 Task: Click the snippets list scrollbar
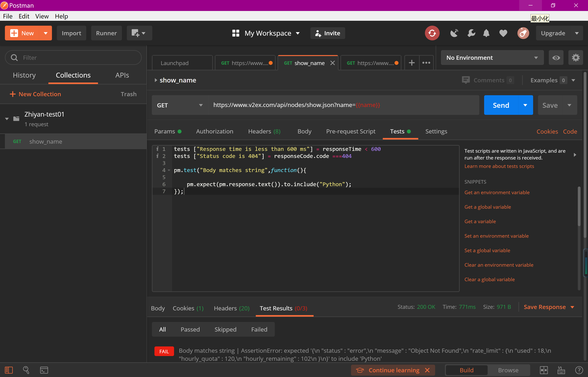[x=579, y=206]
